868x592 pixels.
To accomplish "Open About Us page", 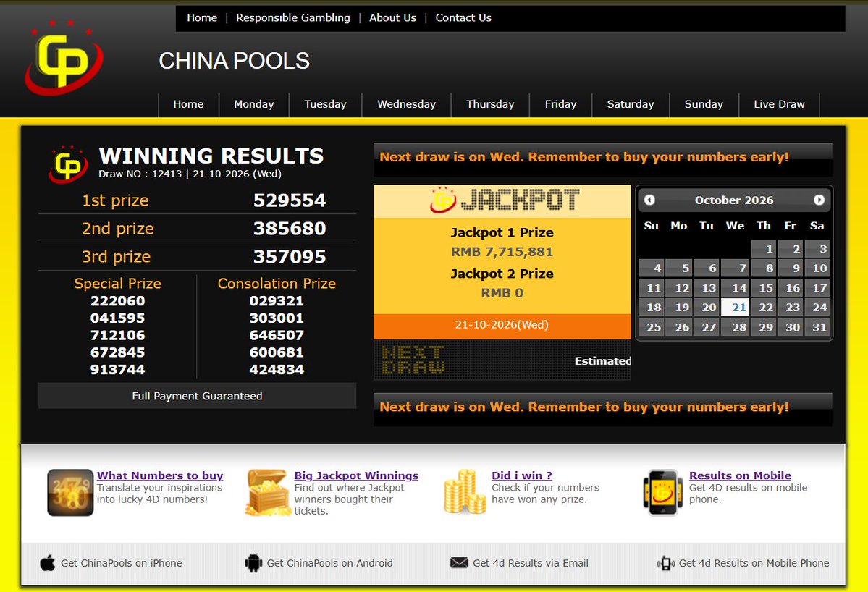I will tap(392, 17).
